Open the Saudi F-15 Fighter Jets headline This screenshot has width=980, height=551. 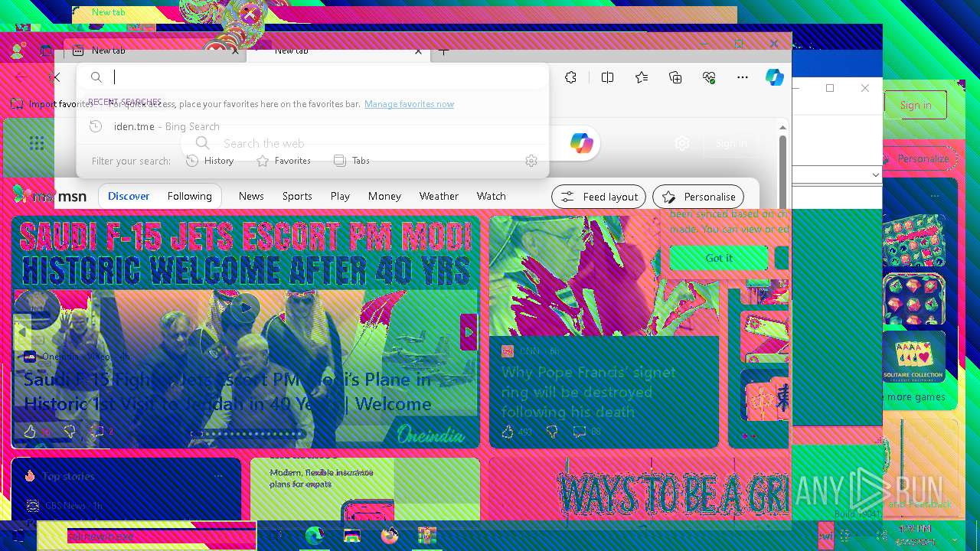click(x=227, y=391)
